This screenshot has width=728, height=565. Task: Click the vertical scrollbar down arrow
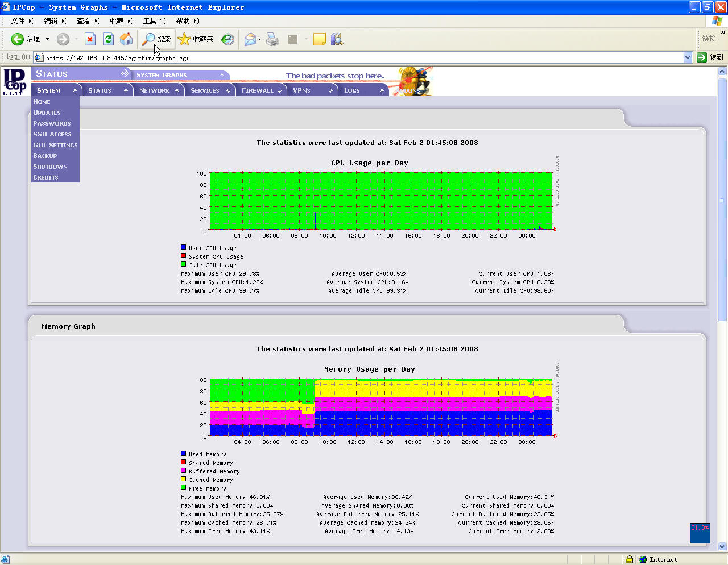click(x=722, y=547)
